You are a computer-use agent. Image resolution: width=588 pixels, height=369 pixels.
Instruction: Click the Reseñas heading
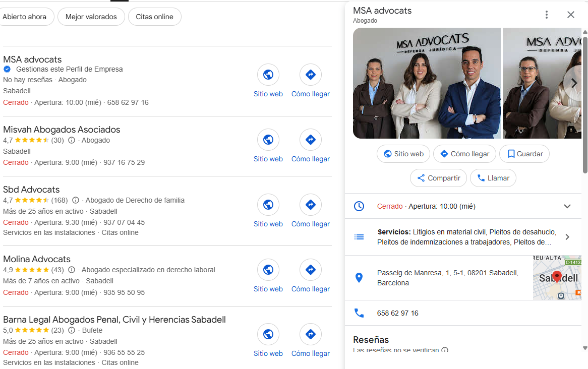pos(371,340)
